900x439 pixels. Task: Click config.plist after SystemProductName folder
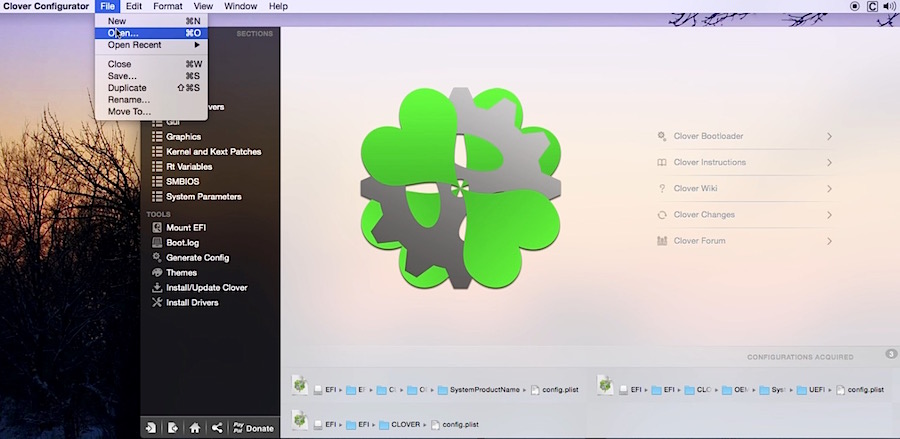click(554, 390)
